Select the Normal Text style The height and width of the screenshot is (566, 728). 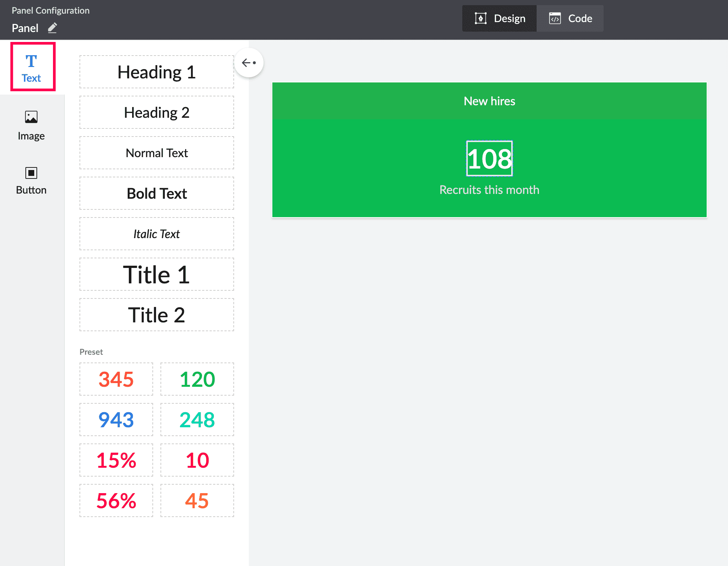pyautogui.click(x=156, y=153)
